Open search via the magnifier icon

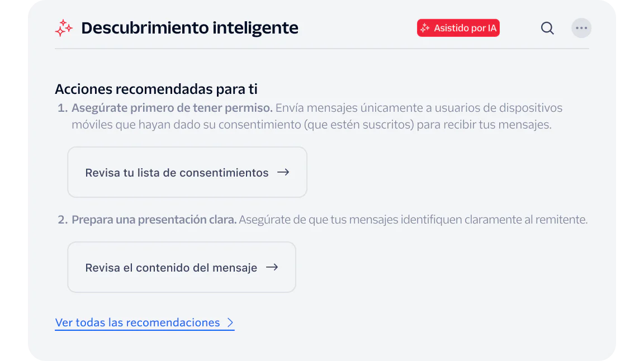pos(547,27)
